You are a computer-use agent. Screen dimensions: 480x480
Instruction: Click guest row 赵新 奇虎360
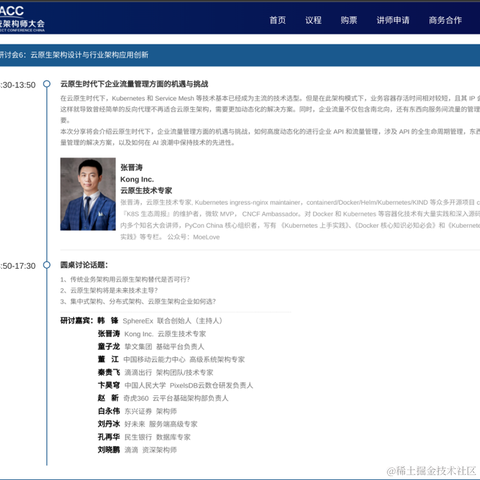[163, 398]
